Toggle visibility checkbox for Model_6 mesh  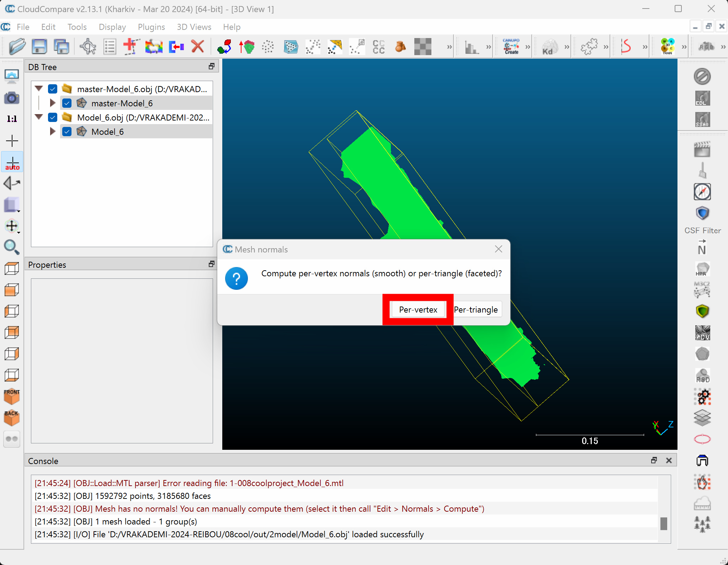click(x=67, y=132)
